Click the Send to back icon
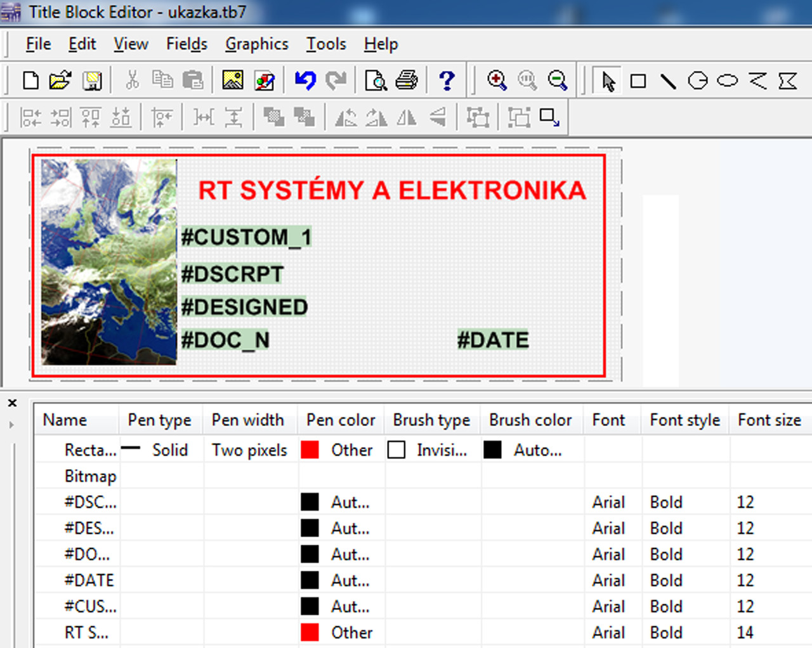Image resolution: width=812 pixels, height=648 pixels. [x=304, y=117]
